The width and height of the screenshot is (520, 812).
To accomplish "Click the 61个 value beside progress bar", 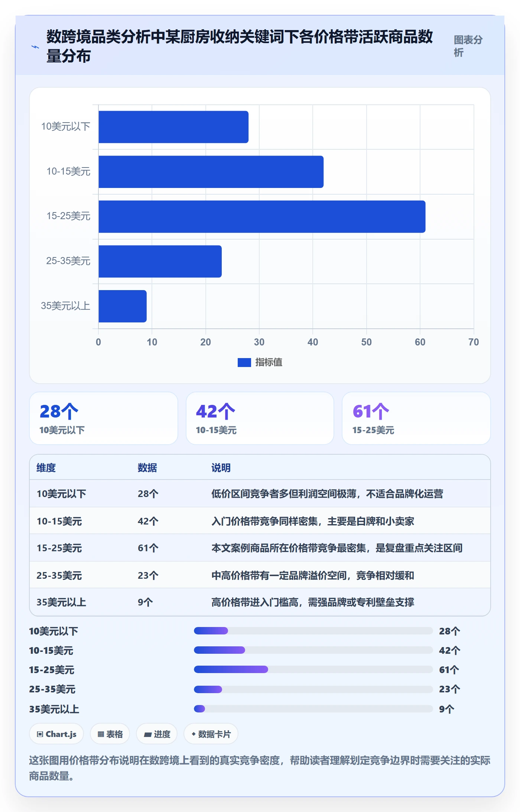I will (449, 670).
